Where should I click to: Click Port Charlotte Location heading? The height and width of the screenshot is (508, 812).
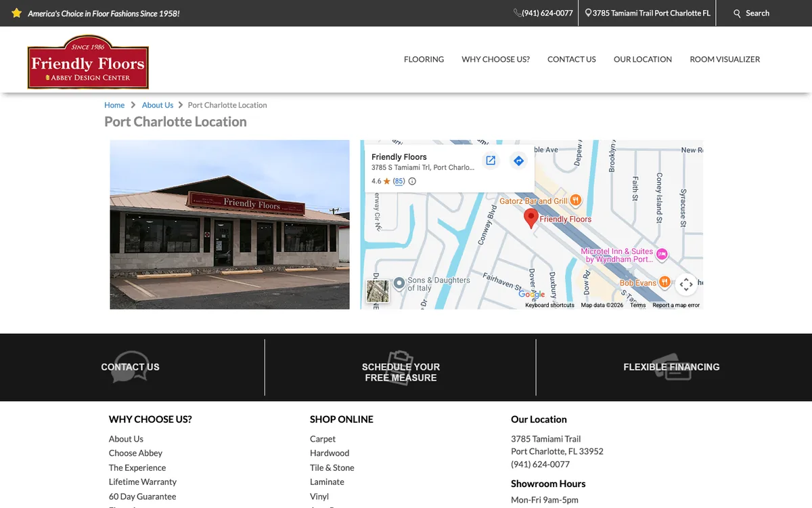click(x=175, y=122)
